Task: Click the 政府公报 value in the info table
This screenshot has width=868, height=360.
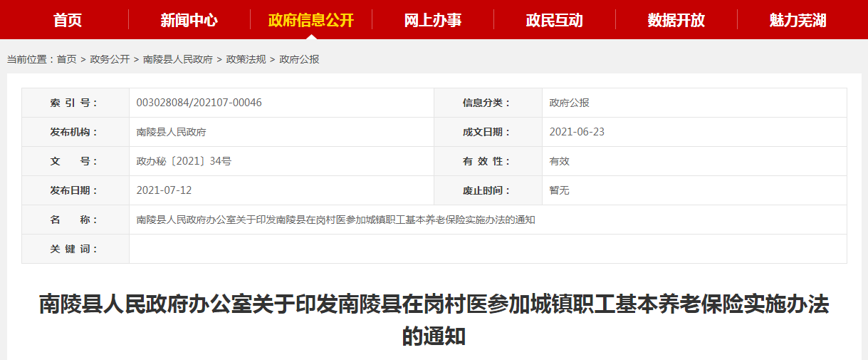Action: tap(570, 103)
